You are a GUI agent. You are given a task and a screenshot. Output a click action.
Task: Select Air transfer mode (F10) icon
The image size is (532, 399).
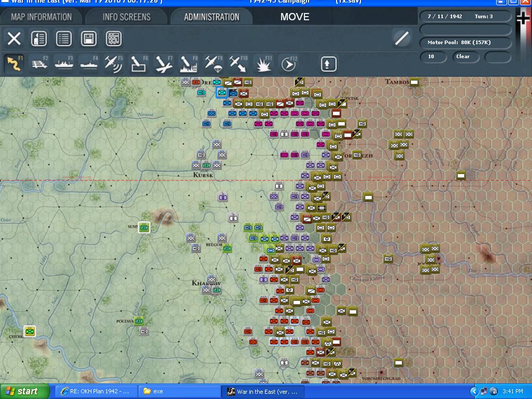click(238, 63)
